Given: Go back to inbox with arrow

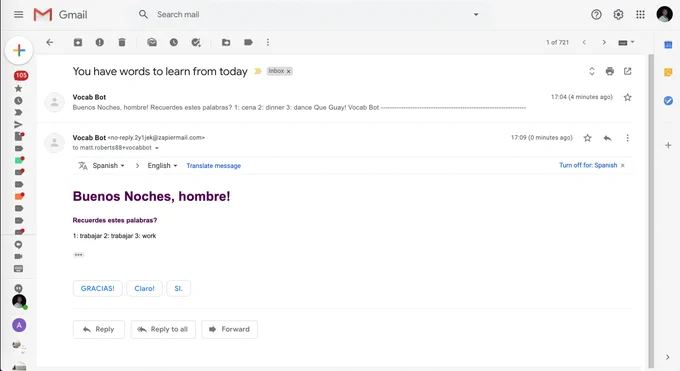Looking at the screenshot, I should [50, 42].
